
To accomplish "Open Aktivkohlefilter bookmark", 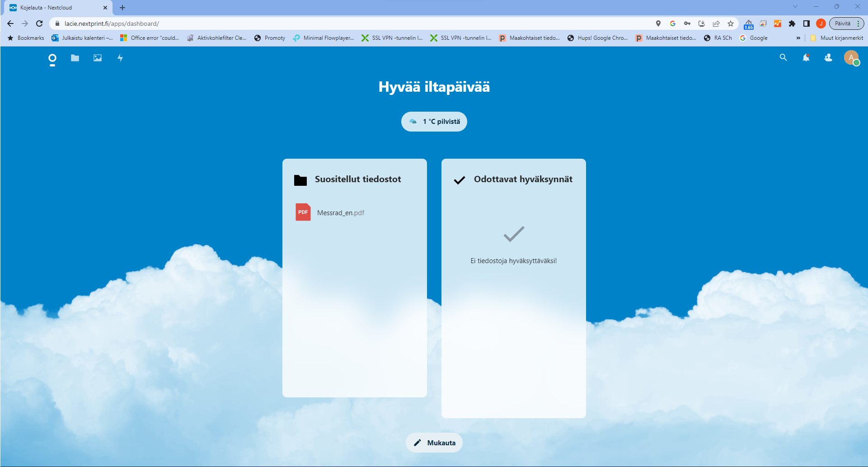I will click(x=217, y=38).
